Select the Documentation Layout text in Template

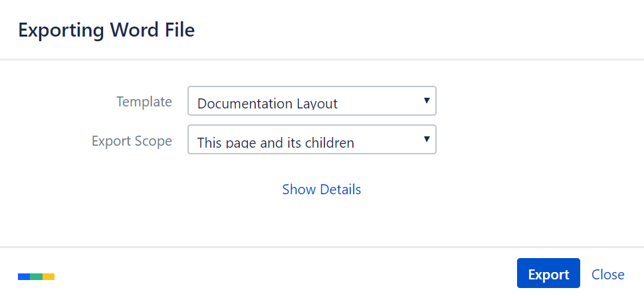coord(267,104)
